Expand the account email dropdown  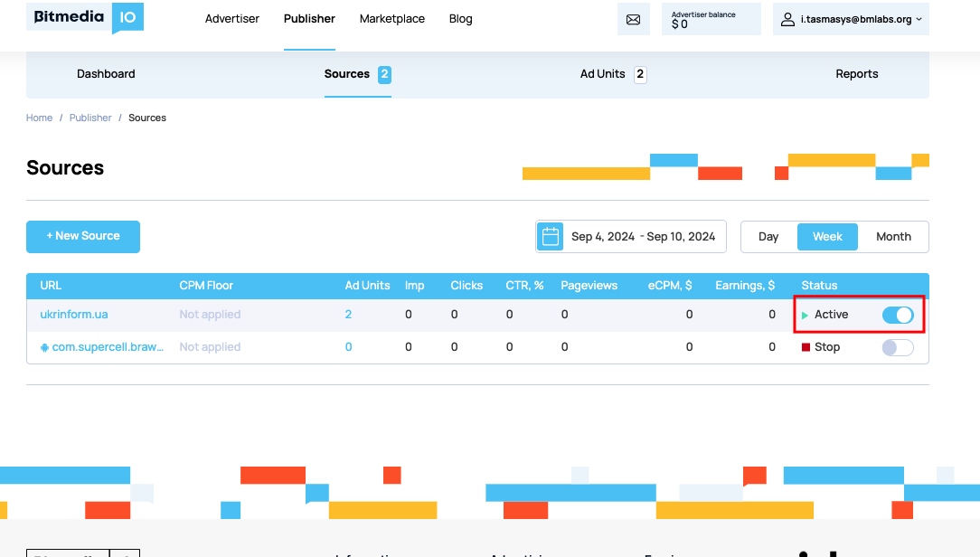click(919, 19)
